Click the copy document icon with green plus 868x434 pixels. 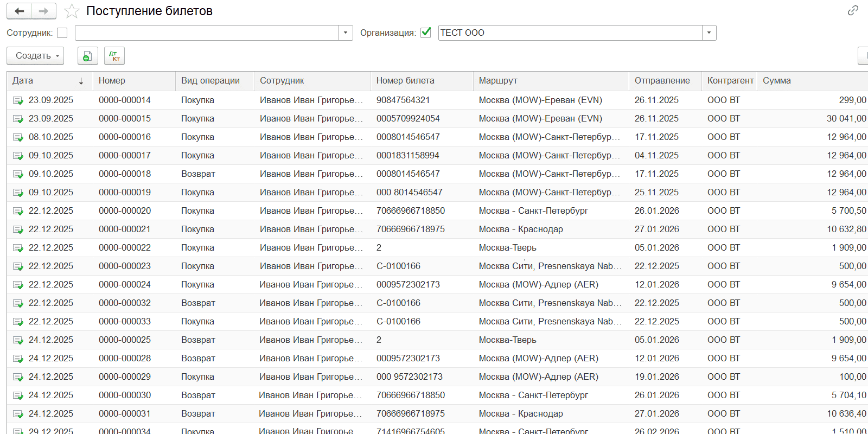87,56
